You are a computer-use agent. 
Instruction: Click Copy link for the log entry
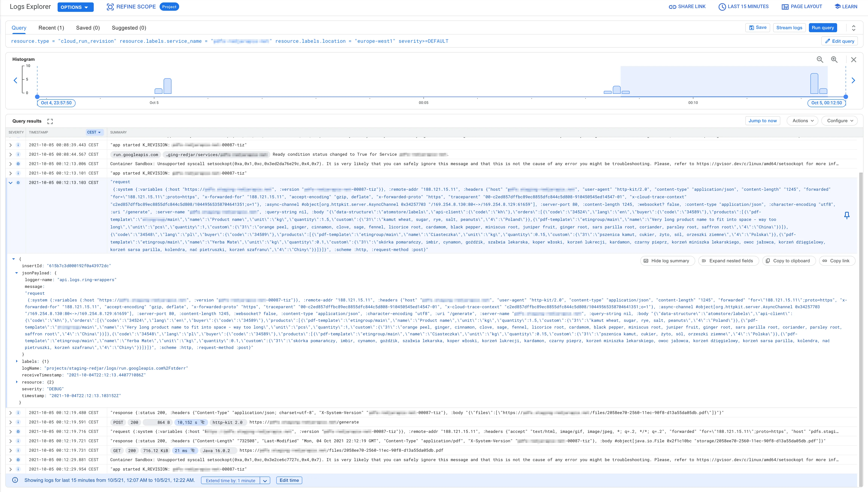(837, 261)
